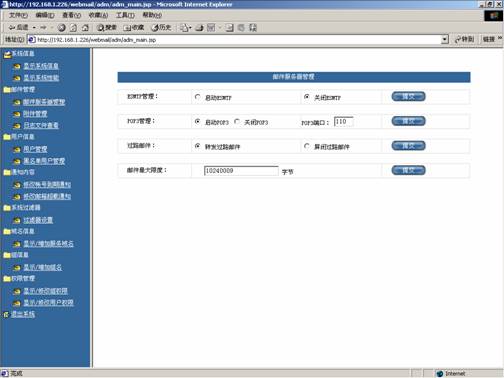Click the Print toolbar icon
Image resolution: width=504 pixels, height=378 pixels.
pyautogui.click(x=200, y=28)
